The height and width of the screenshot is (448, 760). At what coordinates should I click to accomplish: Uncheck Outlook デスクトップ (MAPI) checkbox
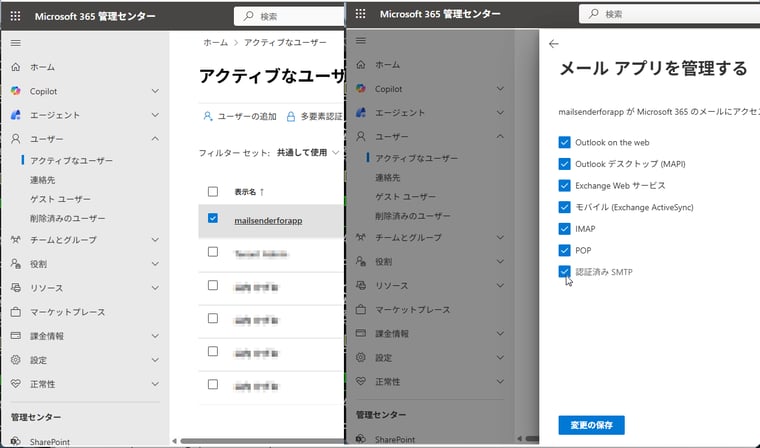coord(564,164)
